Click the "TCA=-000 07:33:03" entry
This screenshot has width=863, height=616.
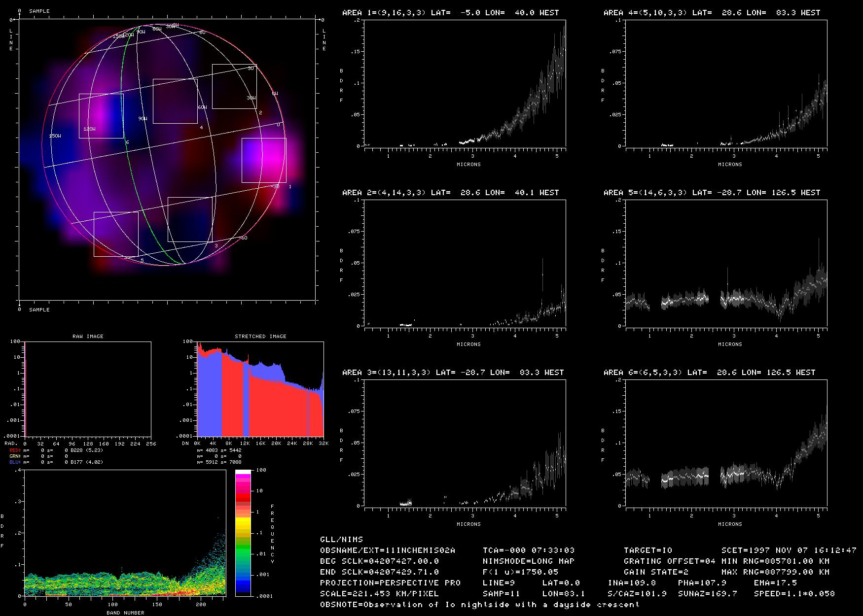(x=529, y=550)
